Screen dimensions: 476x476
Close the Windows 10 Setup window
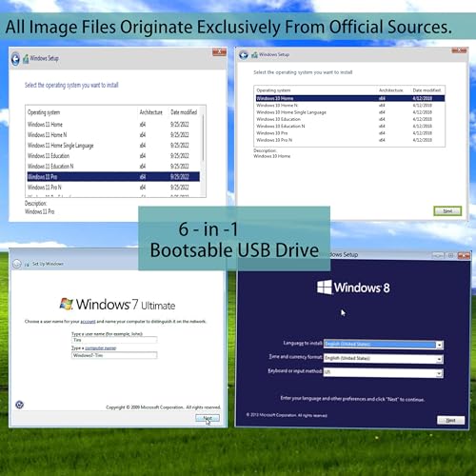(459, 50)
